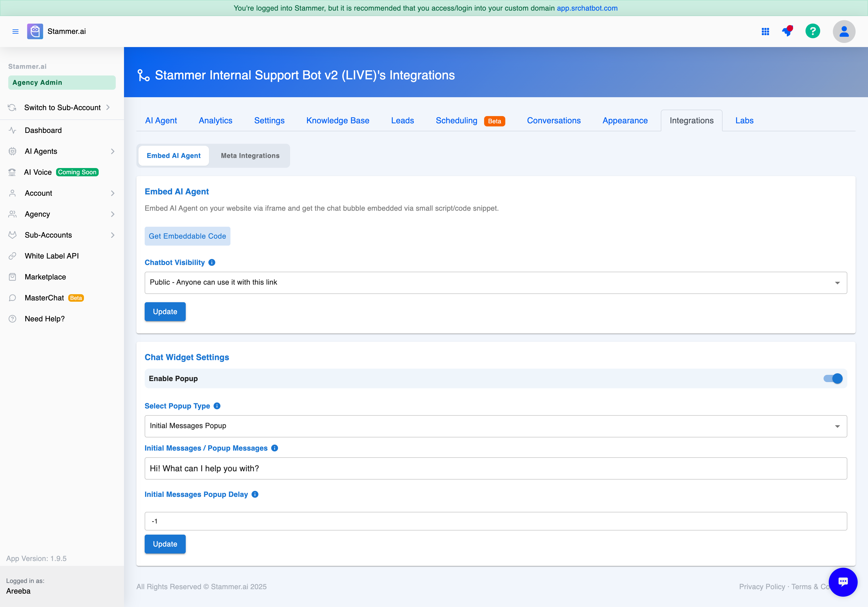Click the Switch to Sub-Account sync icon
This screenshot has width=868, height=607.
tap(12, 108)
